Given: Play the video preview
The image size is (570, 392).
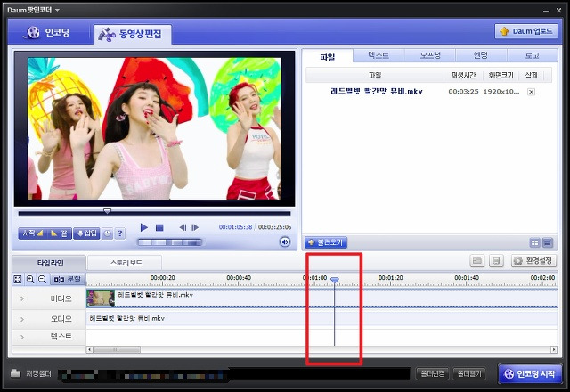Looking at the screenshot, I should pos(144,228).
